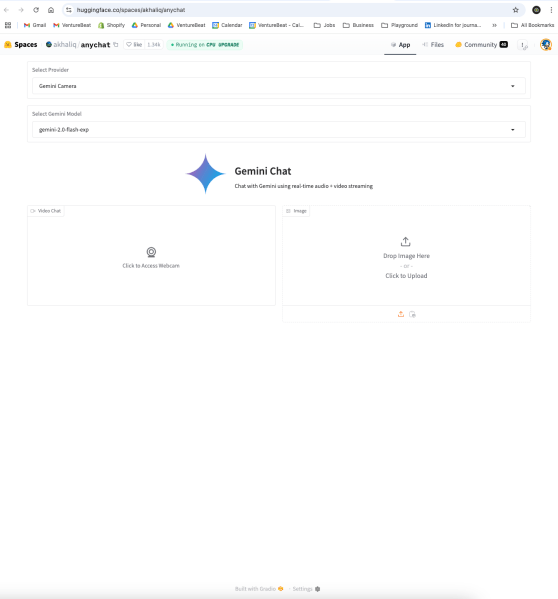Go to the browser home icon
Screen dimensions: 558x599
(51, 10)
